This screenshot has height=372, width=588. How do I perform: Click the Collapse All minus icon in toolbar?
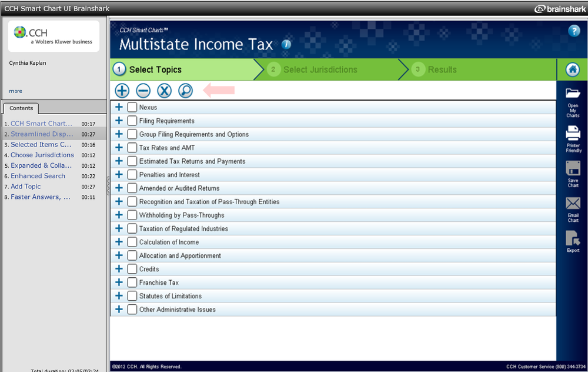[x=143, y=91]
